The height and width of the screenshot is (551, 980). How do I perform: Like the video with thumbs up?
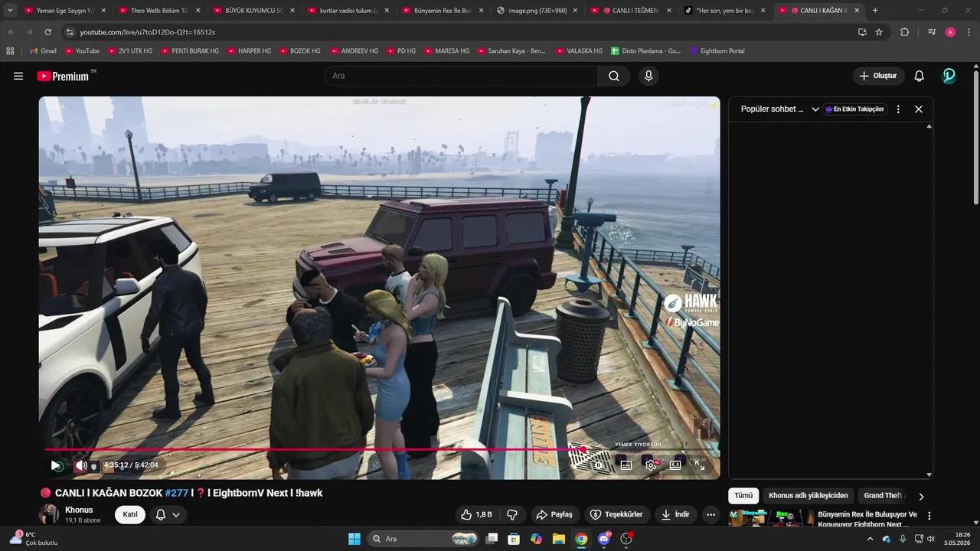[476, 514]
